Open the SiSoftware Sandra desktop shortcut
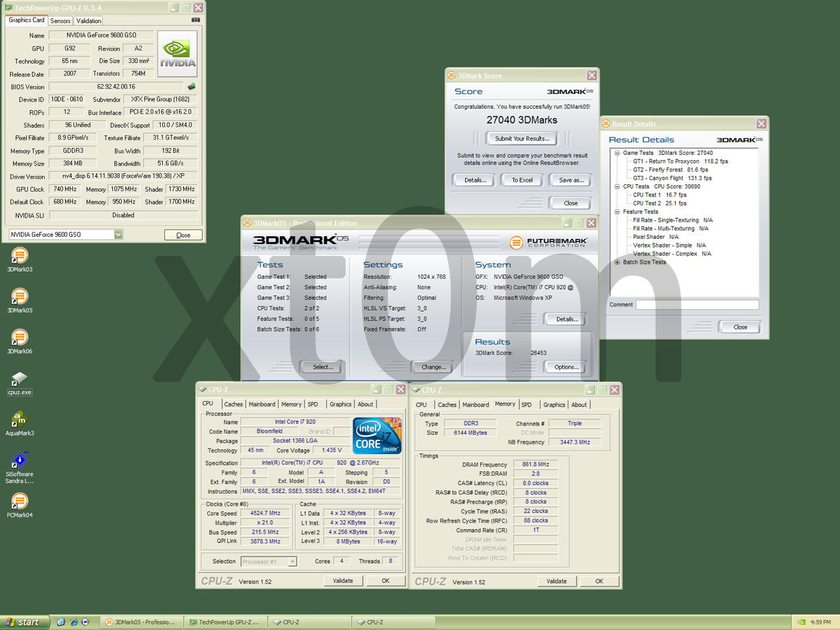This screenshot has height=630, width=840. coord(20,468)
